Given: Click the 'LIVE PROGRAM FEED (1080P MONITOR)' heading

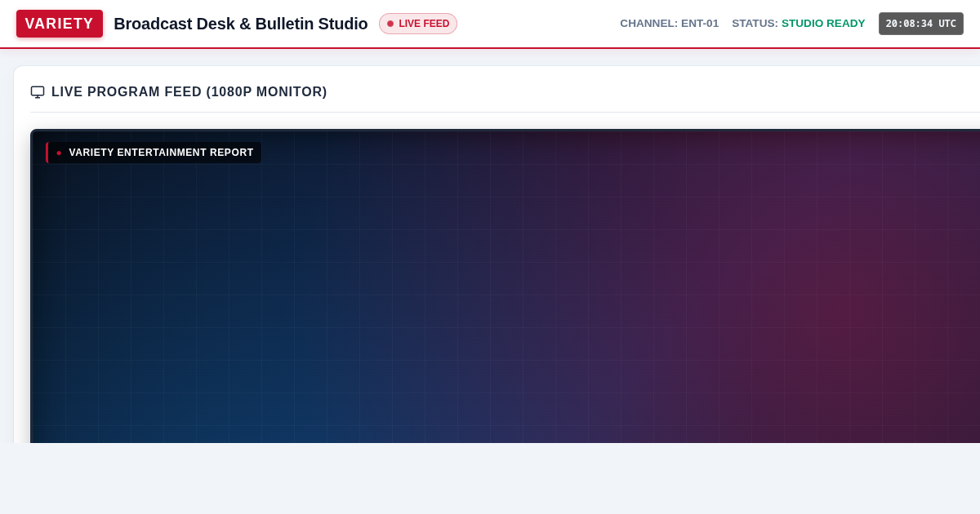Looking at the screenshot, I should (x=189, y=92).
